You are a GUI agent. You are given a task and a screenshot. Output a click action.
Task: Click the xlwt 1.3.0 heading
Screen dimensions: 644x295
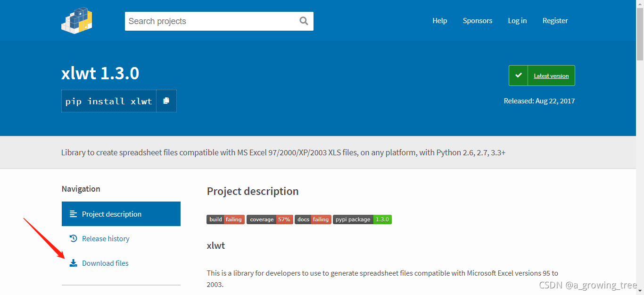click(100, 74)
